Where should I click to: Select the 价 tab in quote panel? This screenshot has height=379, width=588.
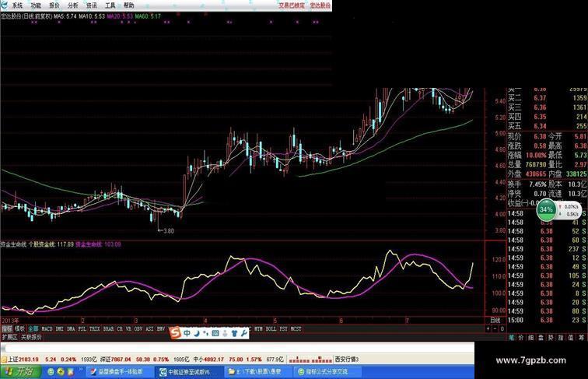point(521,338)
